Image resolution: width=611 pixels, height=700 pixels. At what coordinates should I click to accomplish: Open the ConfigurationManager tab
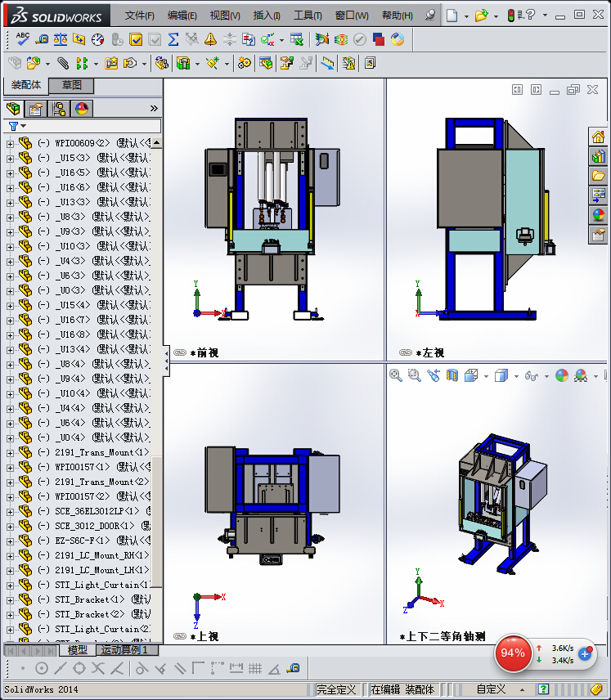pos(59,109)
